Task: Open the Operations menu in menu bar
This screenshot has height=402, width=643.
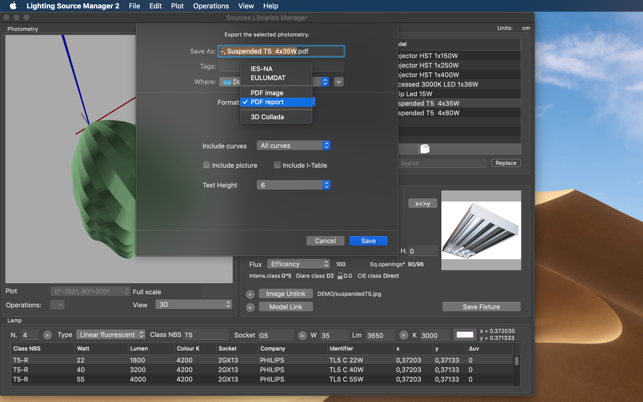Action: (x=211, y=6)
